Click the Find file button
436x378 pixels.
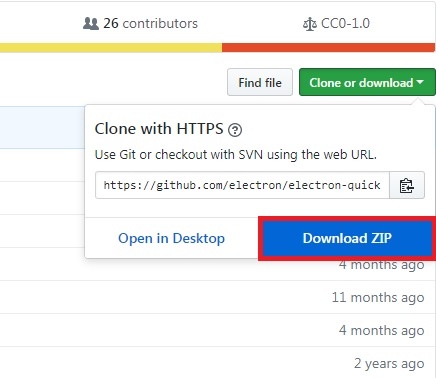click(260, 82)
